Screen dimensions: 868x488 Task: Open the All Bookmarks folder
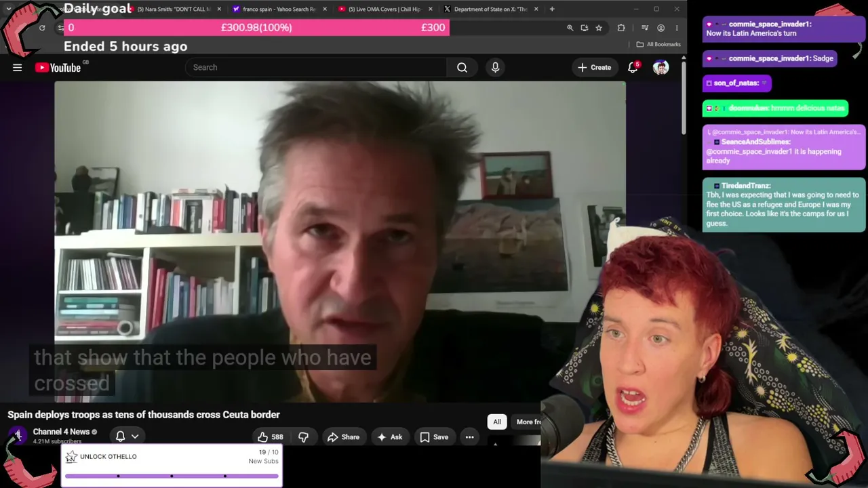[x=658, y=45]
